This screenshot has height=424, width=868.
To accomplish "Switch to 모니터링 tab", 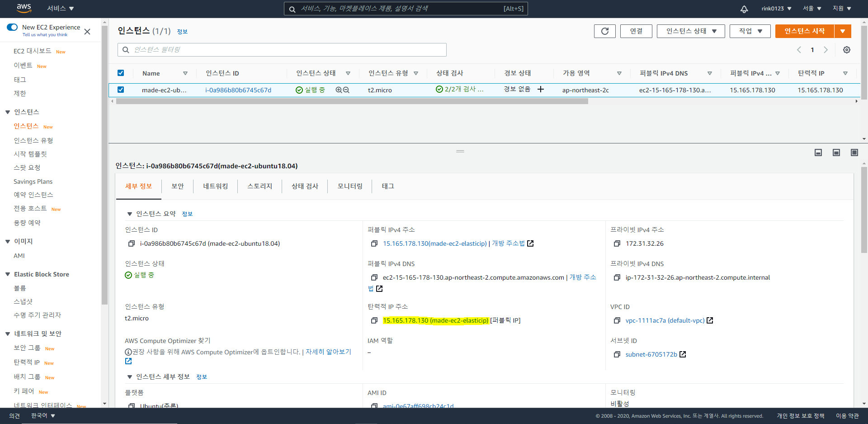I will tap(350, 186).
